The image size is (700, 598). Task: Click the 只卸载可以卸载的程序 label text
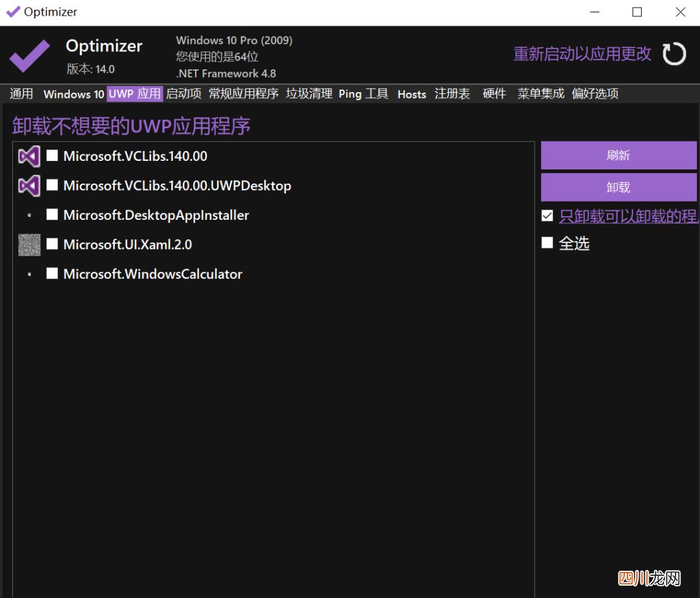(629, 217)
